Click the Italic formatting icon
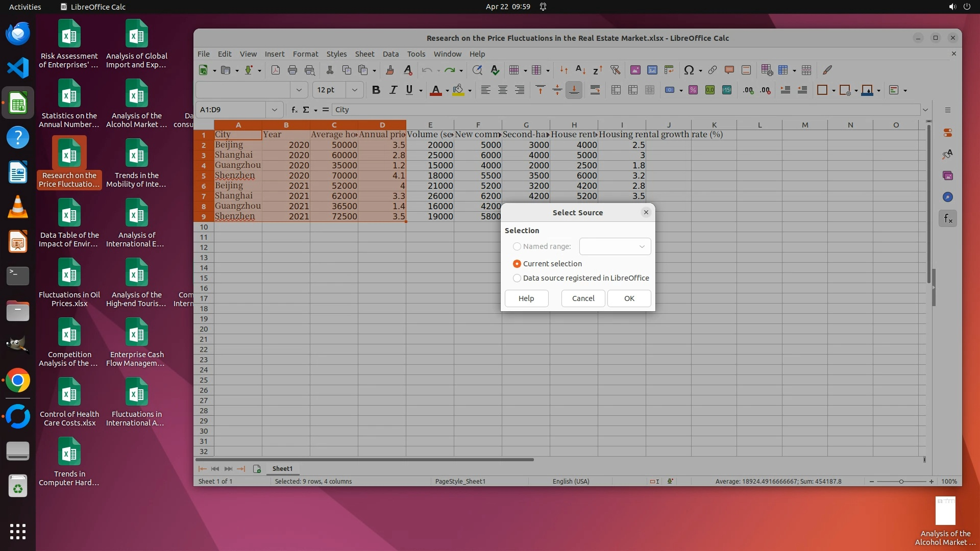980x551 pixels. (393, 90)
